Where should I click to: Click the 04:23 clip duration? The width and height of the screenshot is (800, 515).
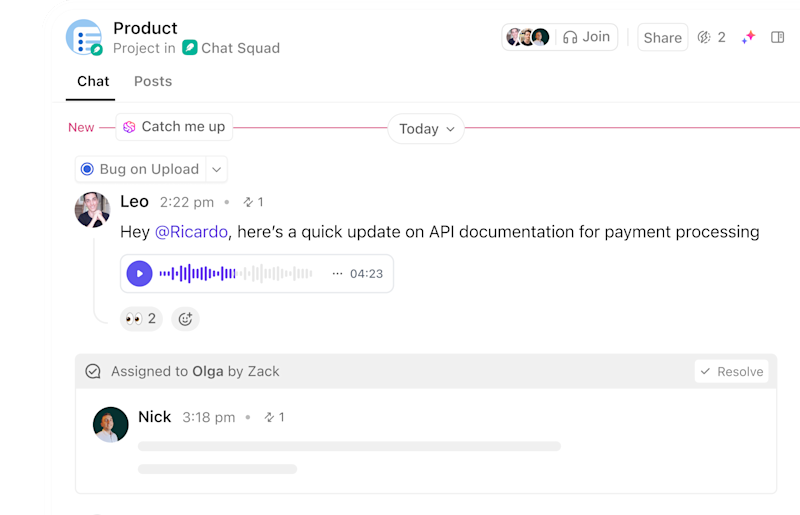[366, 274]
